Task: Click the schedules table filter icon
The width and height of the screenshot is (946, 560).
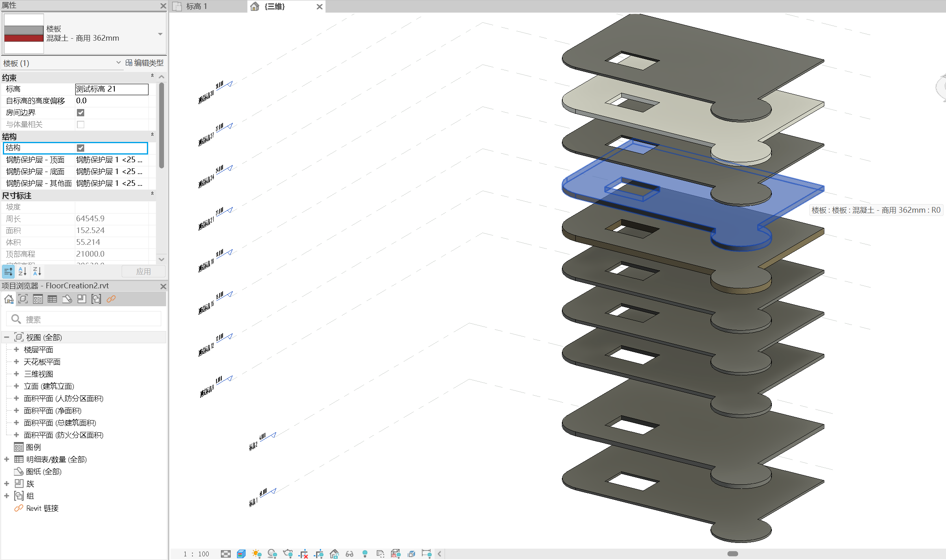Action: (x=52, y=299)
